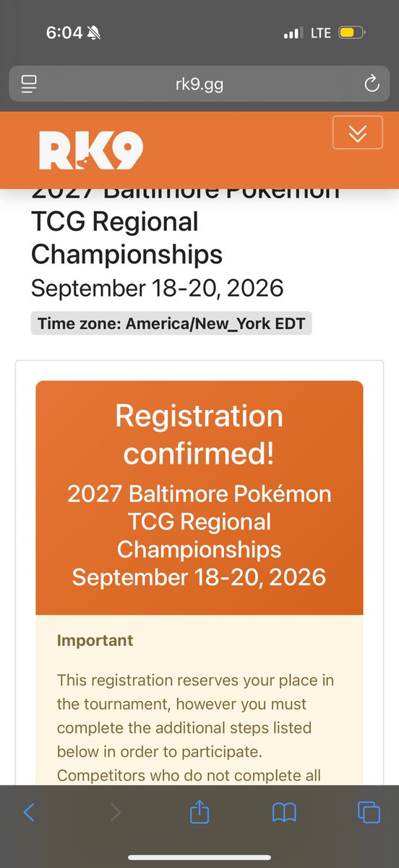
Task: Expand the RK9 double-chevron navigation menu
Action: 357,132
